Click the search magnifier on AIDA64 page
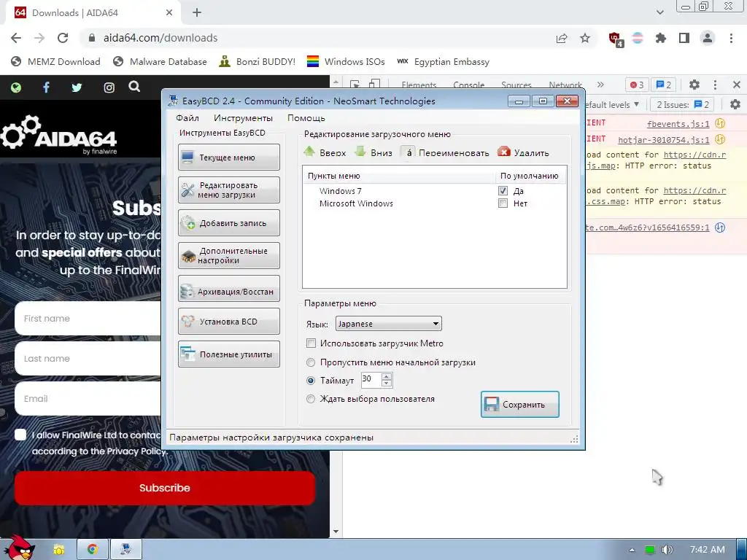 (x=134, y=86)
